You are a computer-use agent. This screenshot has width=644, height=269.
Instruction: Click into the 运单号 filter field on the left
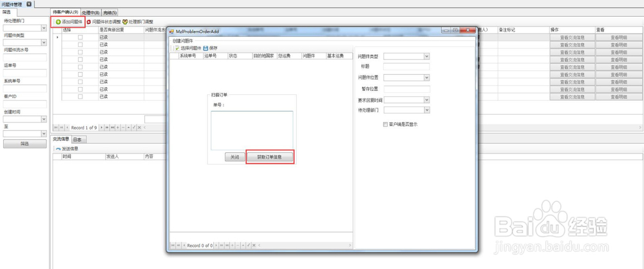pyautogui.click(x=24, y=73)
